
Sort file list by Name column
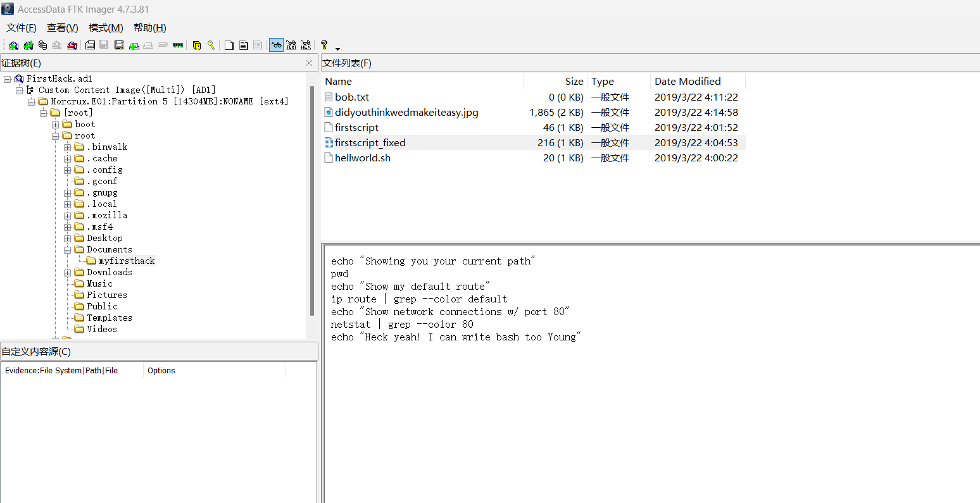click(x=422, y=81)
